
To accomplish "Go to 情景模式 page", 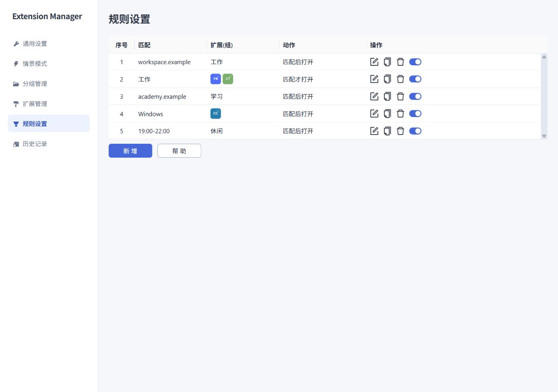I will [x=49, y=64].
